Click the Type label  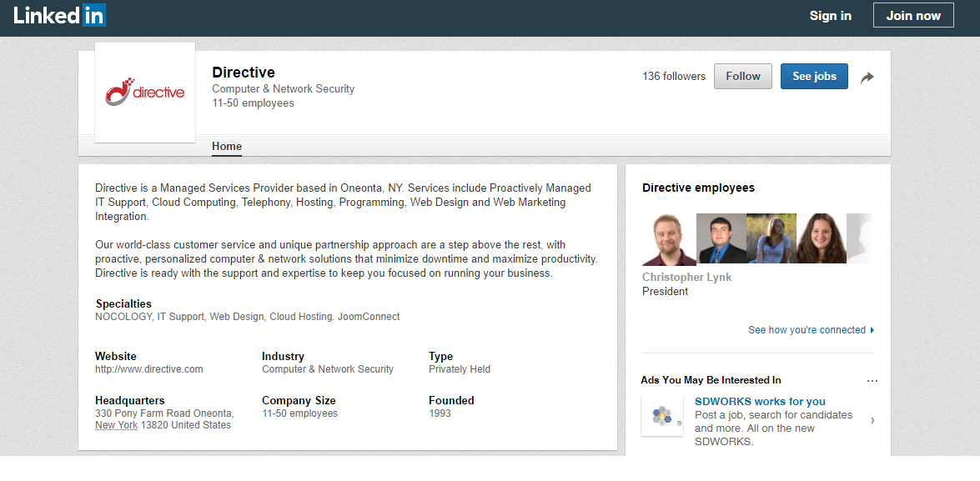click(x=440, y=357)
